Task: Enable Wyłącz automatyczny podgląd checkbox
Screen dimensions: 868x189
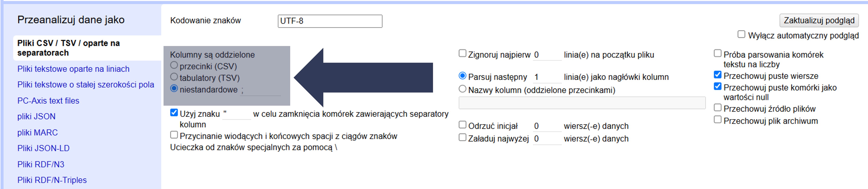Action: pyautogui.click(x=741, y=34)
